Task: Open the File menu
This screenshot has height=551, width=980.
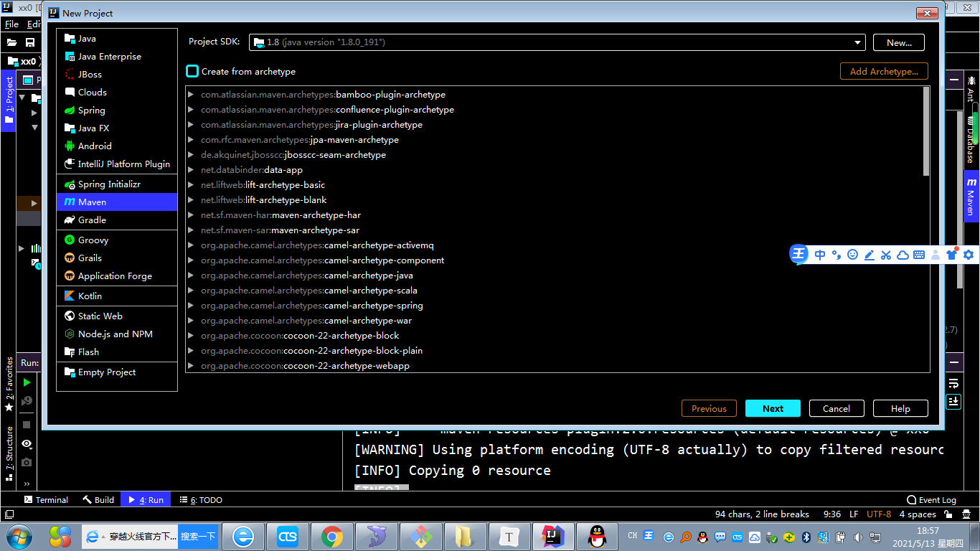Action: 11,24
